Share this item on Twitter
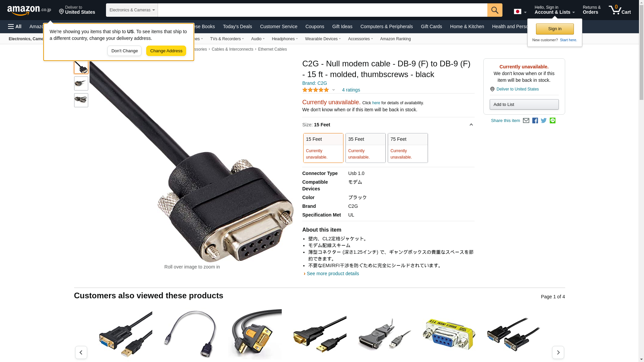The width and height of the screenshot is (644, 362). (x=544, y=121)
